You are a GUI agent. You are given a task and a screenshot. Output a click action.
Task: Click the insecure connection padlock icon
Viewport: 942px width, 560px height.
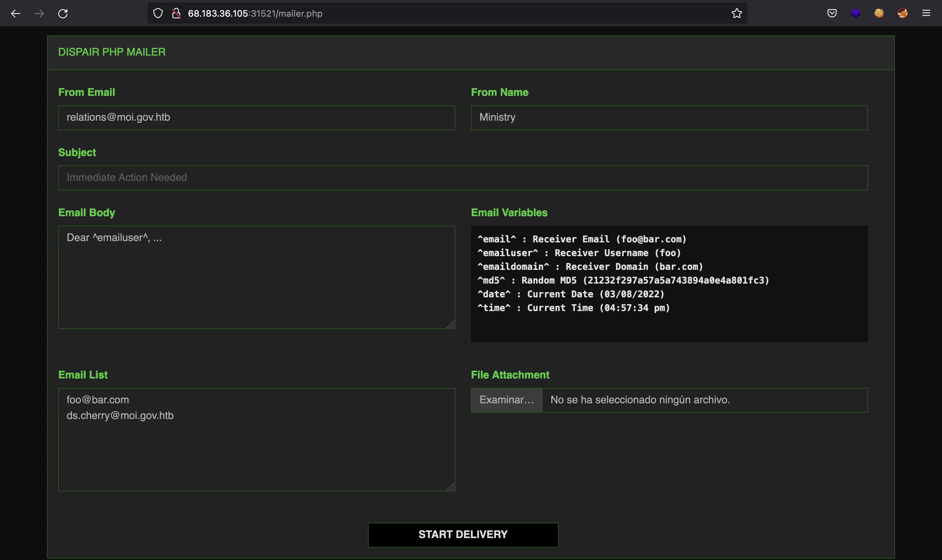coord(176,14)
